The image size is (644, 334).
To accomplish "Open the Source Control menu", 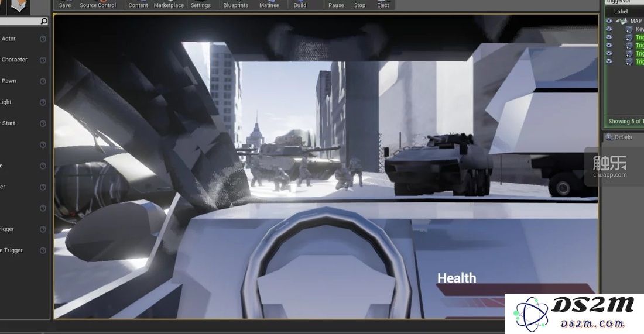I will tap(98, 5).
